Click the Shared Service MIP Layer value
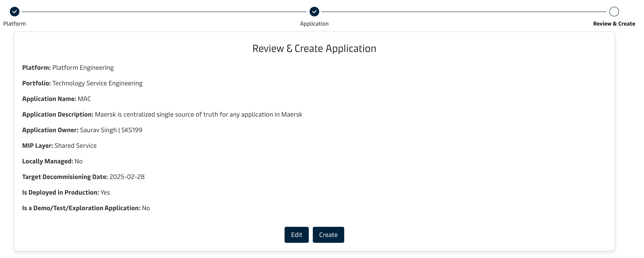Screen dimensions: 644x258 [75, 146]
